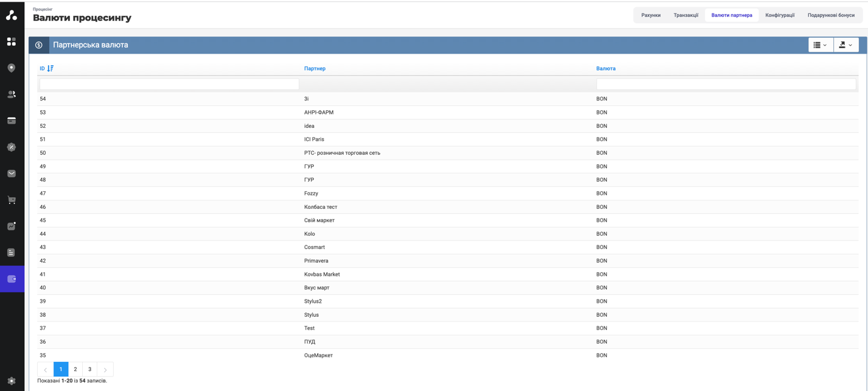Go to page 2 of the results

click(x=75, y=369)
